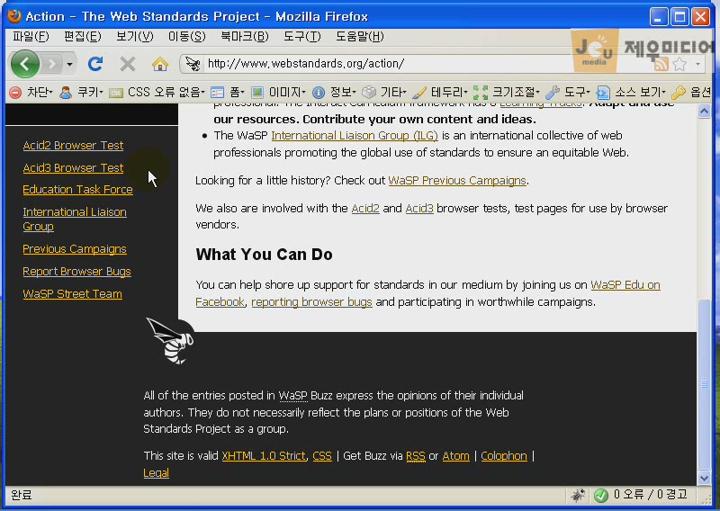Image resolution: width=720 pixels, height=511 pixels.
Task: Click the page icon beside 소스 보기
Action: (603, 93)
